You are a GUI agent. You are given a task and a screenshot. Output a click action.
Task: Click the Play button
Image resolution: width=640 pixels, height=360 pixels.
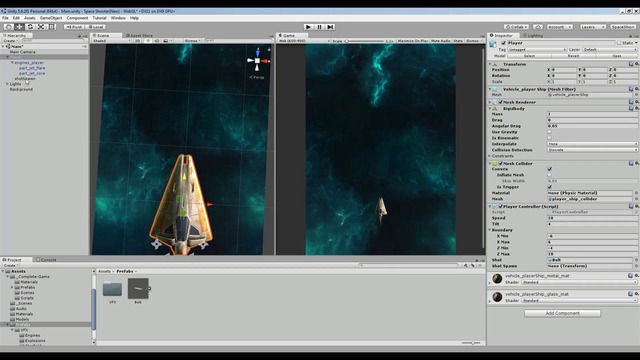tap(309, 27)
